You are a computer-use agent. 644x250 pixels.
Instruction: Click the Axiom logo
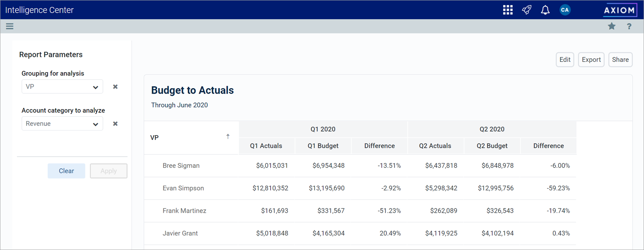tap(619, 10)
